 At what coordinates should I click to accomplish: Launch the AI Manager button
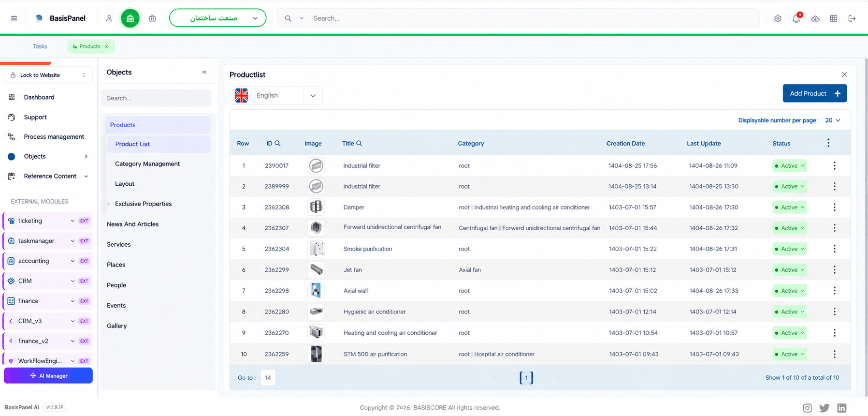pyautogui.click(x=48, y=376)
